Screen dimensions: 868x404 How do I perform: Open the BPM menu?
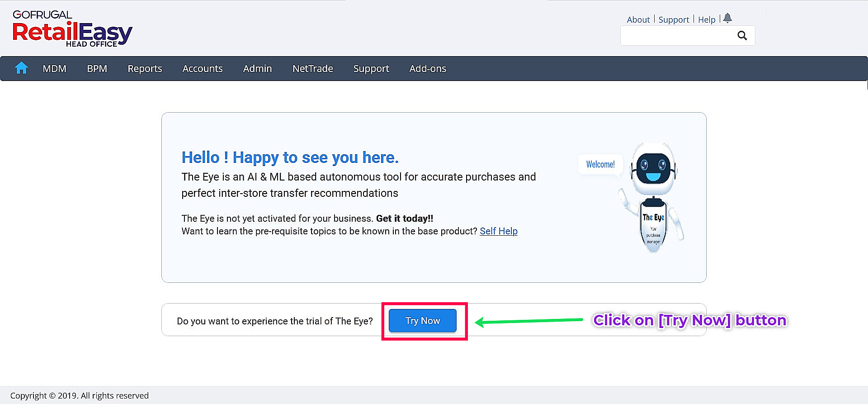(97, 69)
